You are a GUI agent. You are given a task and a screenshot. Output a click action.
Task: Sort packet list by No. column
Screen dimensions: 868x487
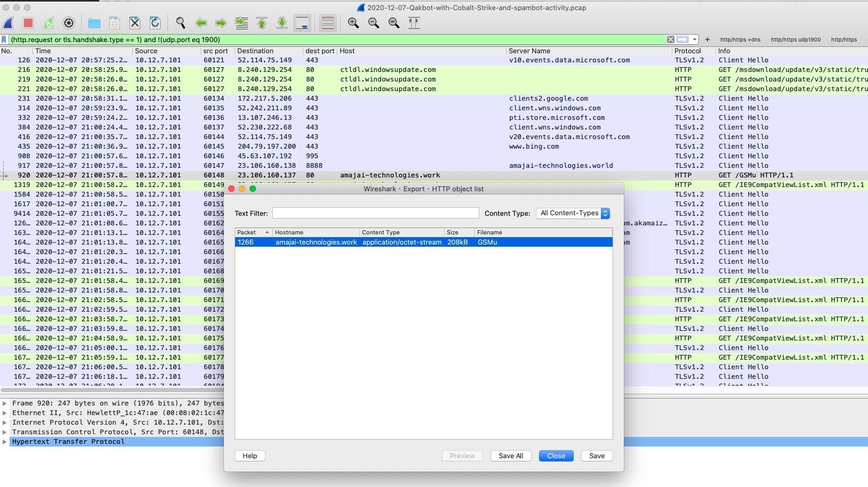tap(16, 51)
